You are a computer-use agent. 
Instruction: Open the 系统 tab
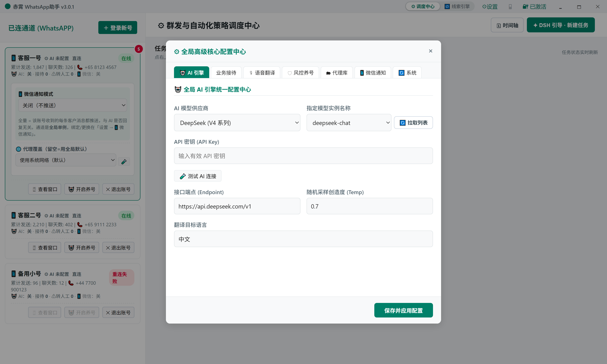pyautogui.click(x=407, y=73)
